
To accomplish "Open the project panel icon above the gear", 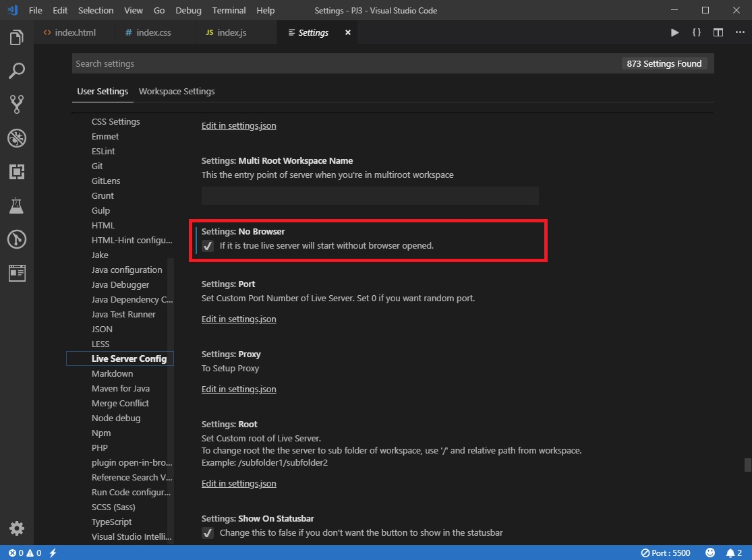I will (17, 272).
